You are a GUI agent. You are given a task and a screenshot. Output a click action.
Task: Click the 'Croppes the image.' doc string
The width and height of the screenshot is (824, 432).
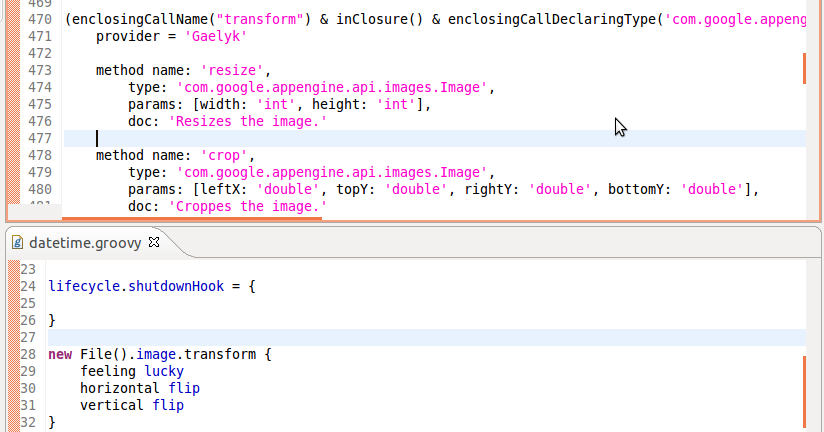248,207
